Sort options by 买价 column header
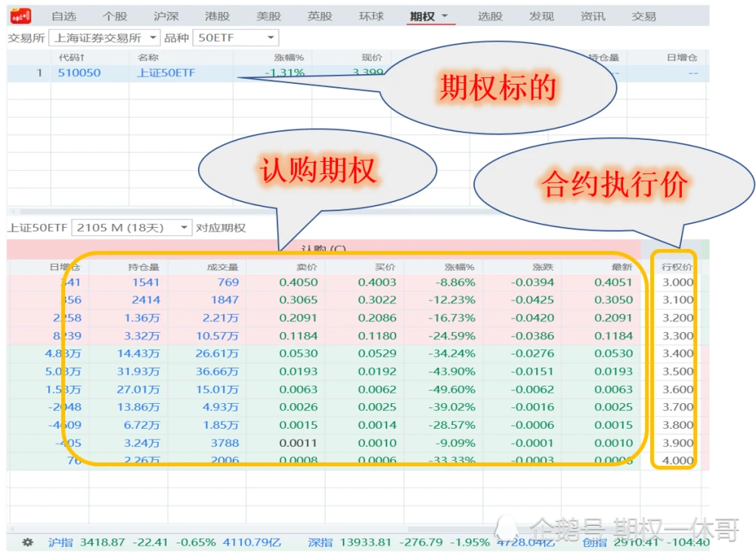This screenshot has width=756, height=556. point(386,267)
